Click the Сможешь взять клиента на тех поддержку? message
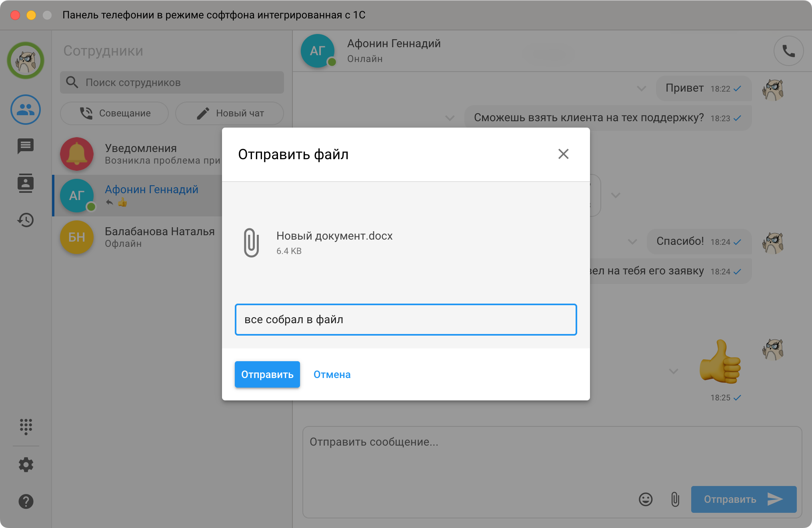The width and height of the screenshot is (812, 528). pyautogui.click(x=608, y=118)
